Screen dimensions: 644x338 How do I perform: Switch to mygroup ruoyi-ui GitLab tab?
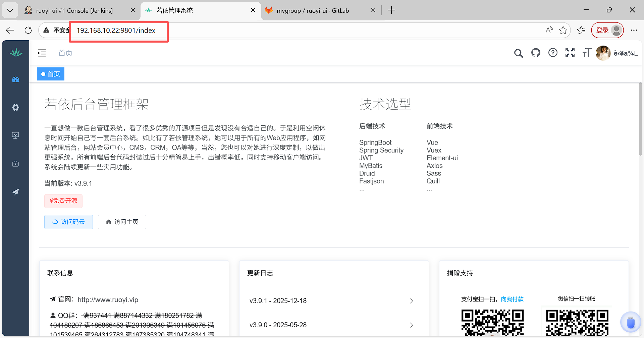click(313, 10)
